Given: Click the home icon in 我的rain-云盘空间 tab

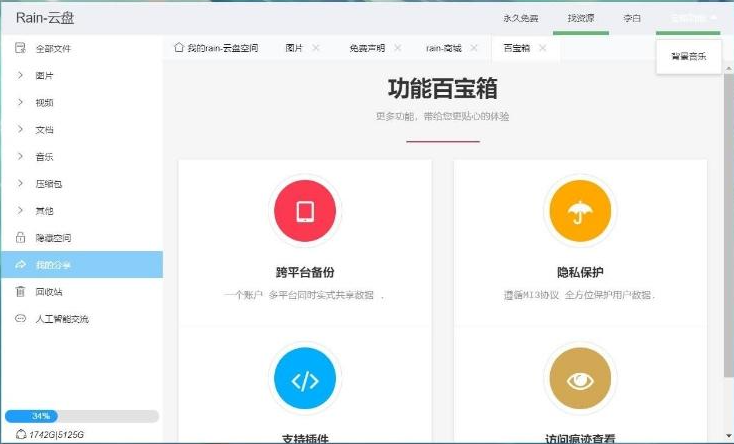Looking at the screenshot, I should pyautogui.click(x=178, y=47).
